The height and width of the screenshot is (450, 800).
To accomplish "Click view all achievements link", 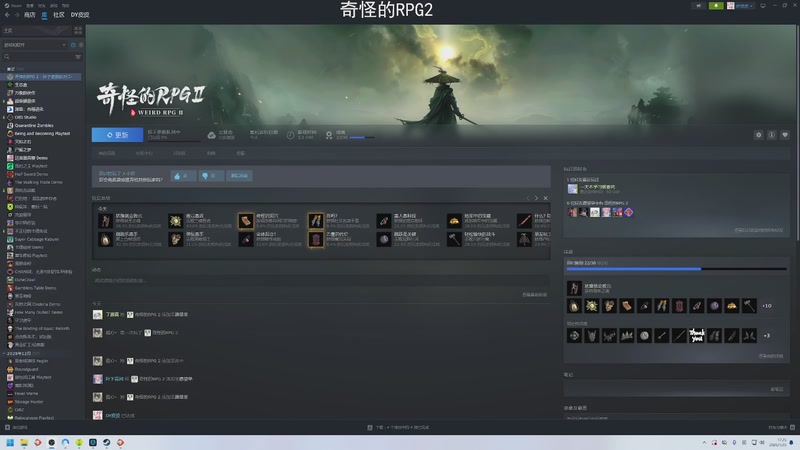I will [770, 356].
